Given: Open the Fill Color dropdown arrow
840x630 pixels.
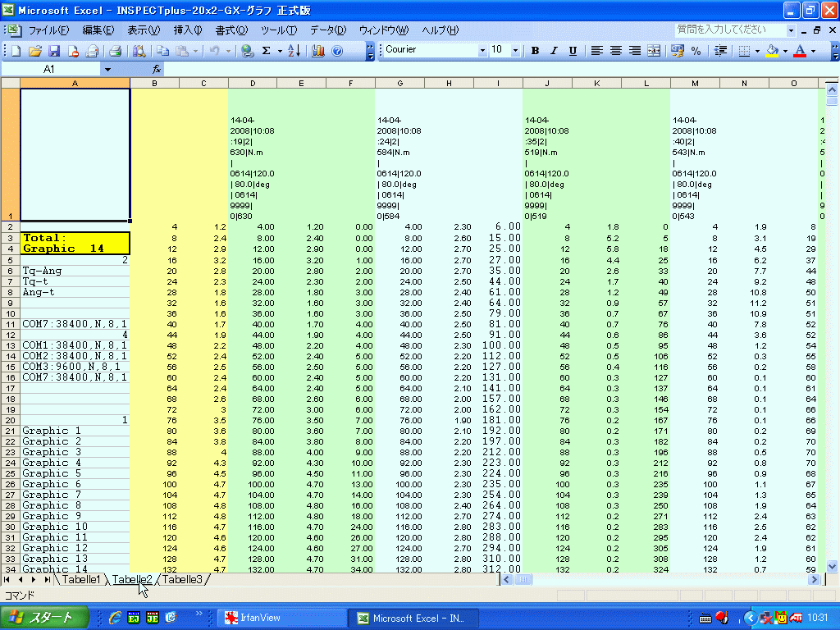Looking at the screenshot, I should [785, 51].
